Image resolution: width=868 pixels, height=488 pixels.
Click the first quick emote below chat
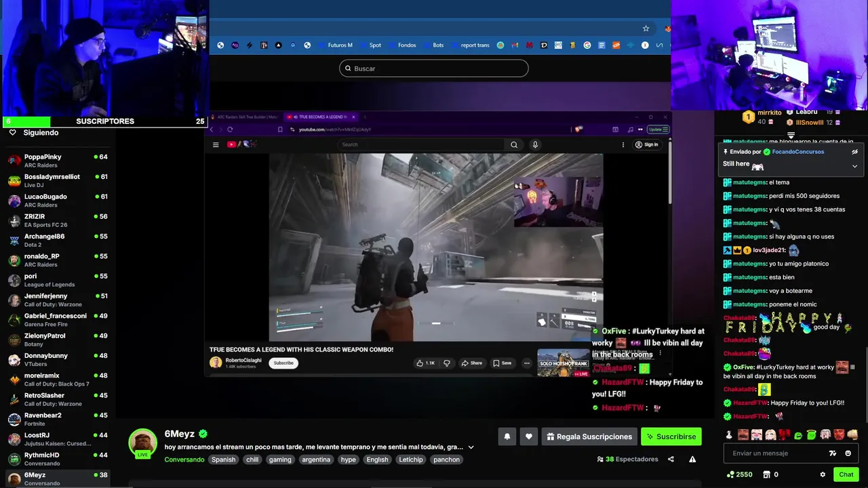[x=729, y=434]
